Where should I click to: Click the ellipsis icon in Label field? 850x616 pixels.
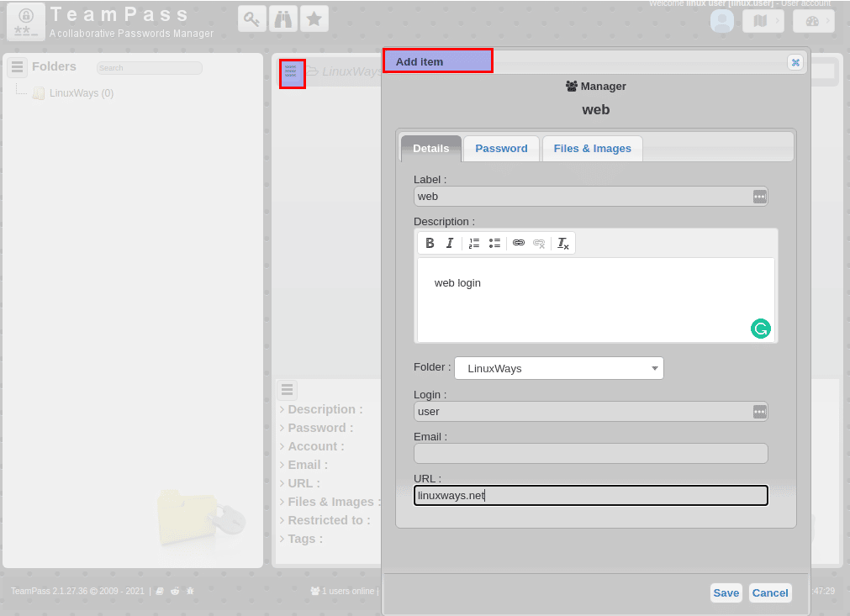click(x=759, y=197)
